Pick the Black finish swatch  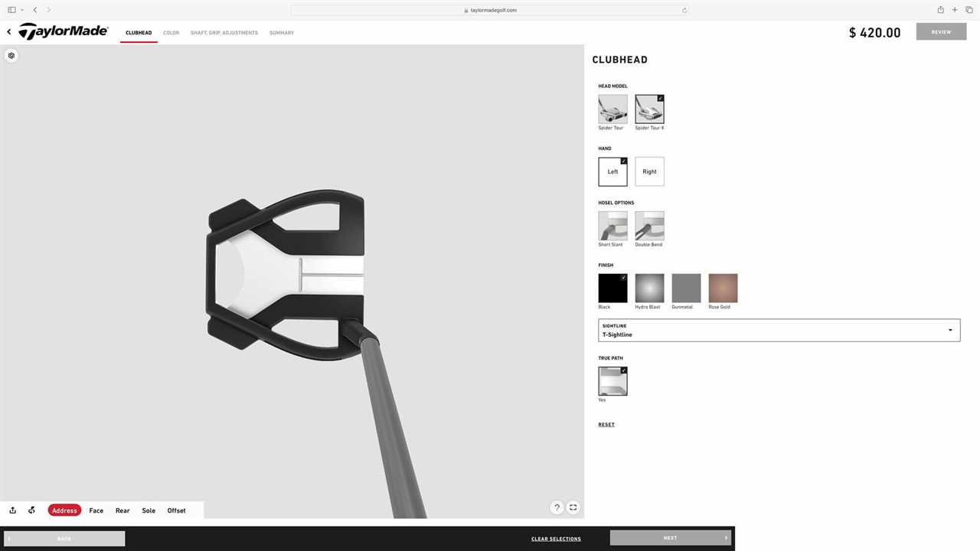612,289
